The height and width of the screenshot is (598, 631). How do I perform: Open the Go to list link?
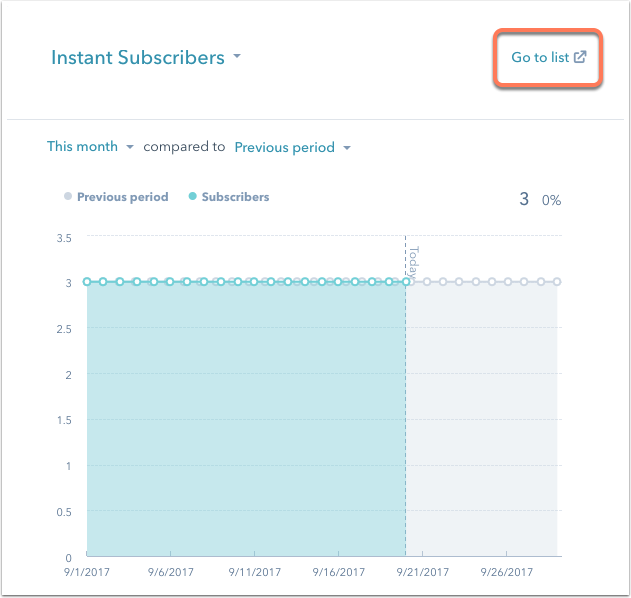tap(549, 57)
